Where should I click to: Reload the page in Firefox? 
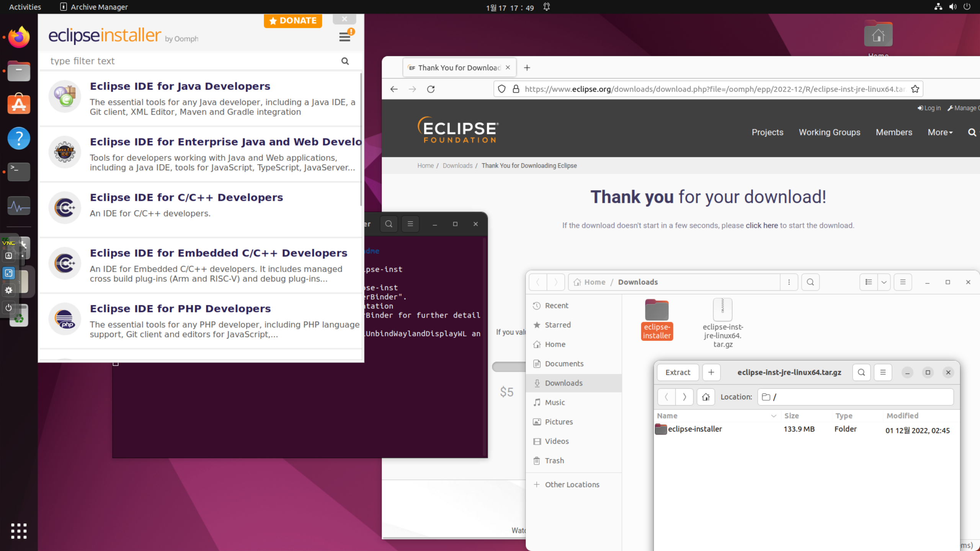coord(431,89)
